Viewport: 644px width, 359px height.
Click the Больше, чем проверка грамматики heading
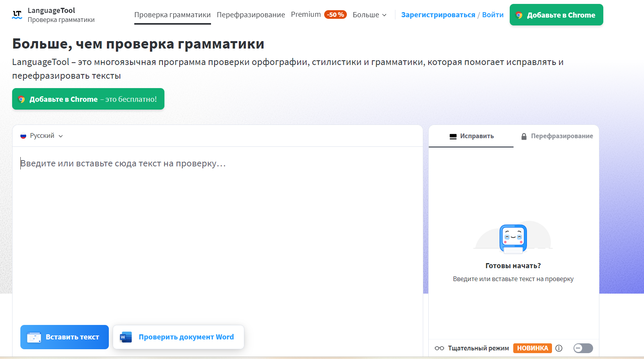click(x=138, y=44)
